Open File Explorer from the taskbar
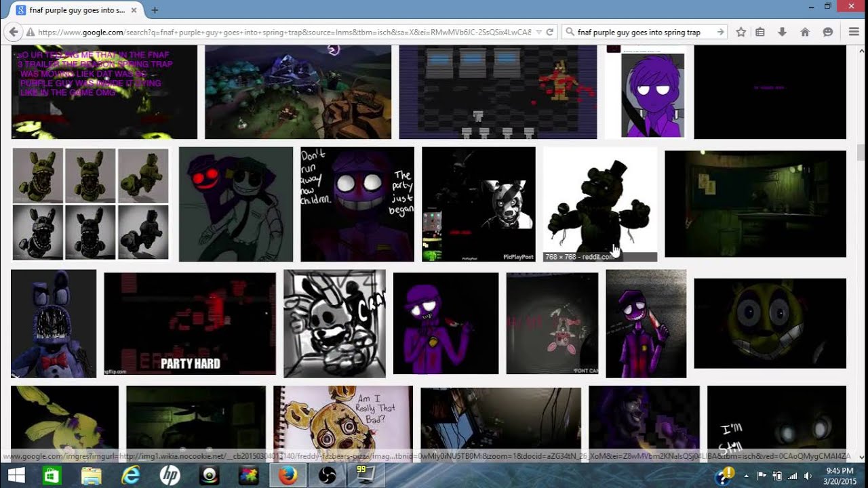Viewport: 868px width, 488px height. 92,476
